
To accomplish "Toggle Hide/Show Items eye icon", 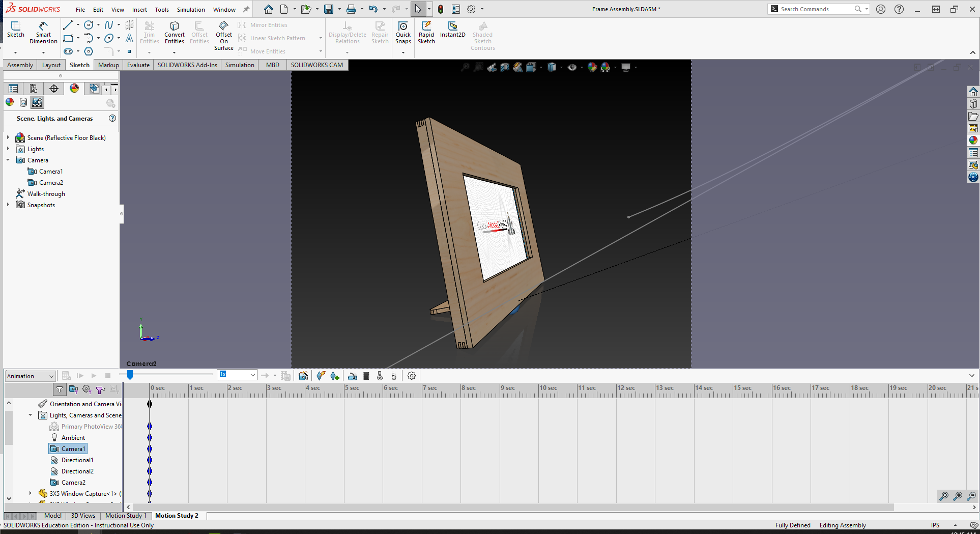I will click(x=572, y=67).
